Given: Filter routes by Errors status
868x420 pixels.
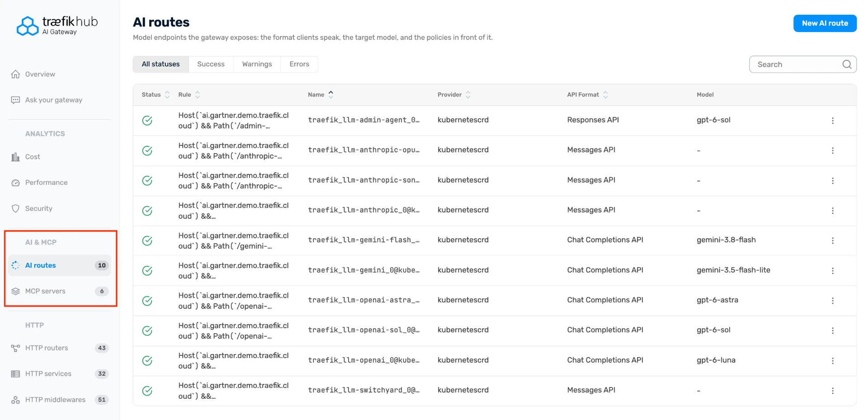Looking at the screenshot, I should point(299,64).
